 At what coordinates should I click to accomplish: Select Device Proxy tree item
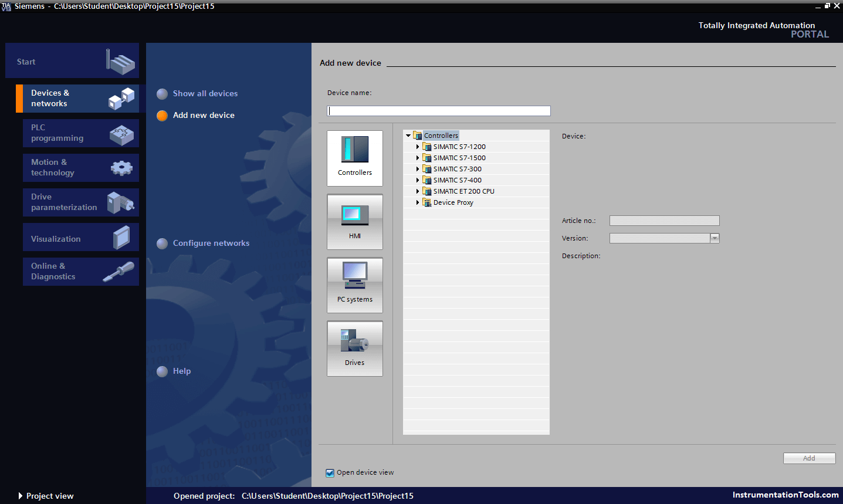(x=453, y=202)
